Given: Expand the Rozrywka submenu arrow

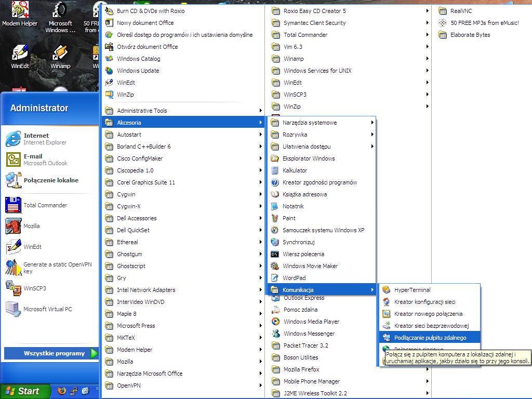Looking at the screenshot, I should coord(372,135).
